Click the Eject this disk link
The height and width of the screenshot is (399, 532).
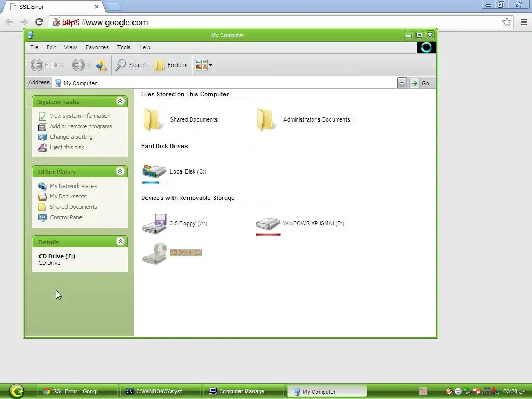[67, 147]
